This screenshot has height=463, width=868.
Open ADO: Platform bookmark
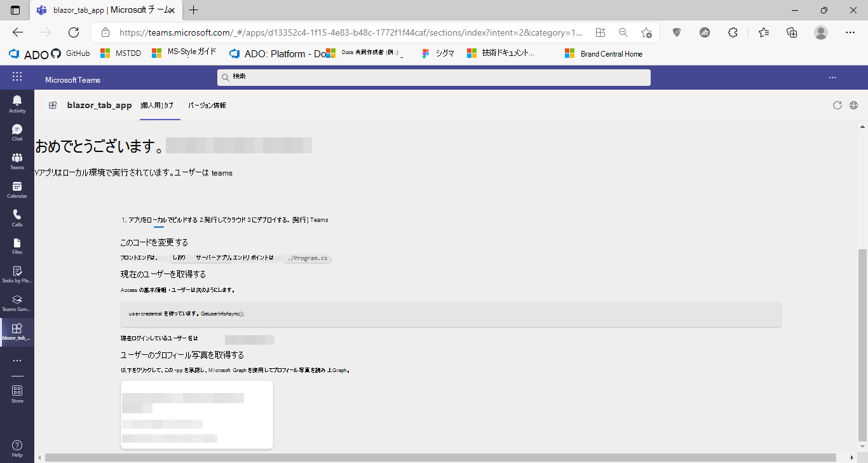pos(277,54)
